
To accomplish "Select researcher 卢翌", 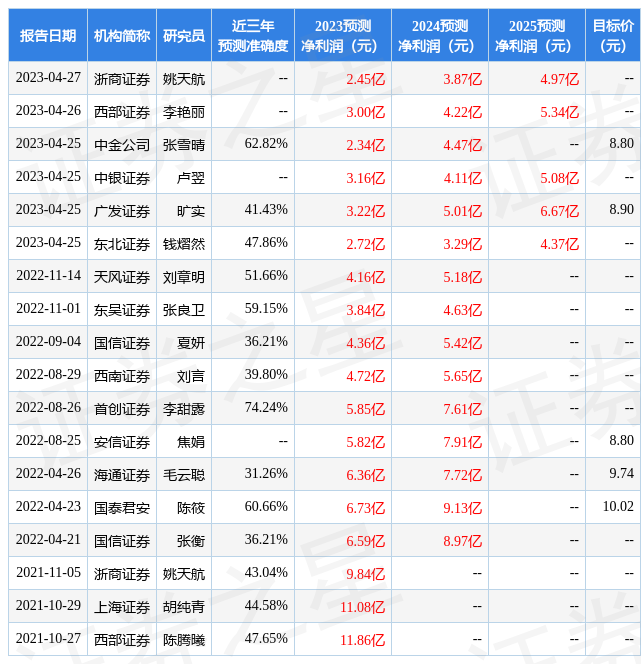I will (x=191, y=178).
